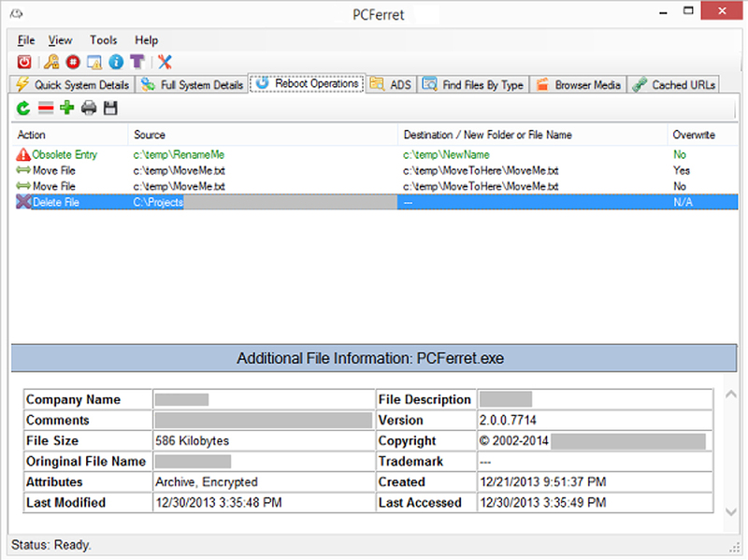
Task: Click the floppy disk save icon
Action: pyautogui.click(x=110, y=108)
